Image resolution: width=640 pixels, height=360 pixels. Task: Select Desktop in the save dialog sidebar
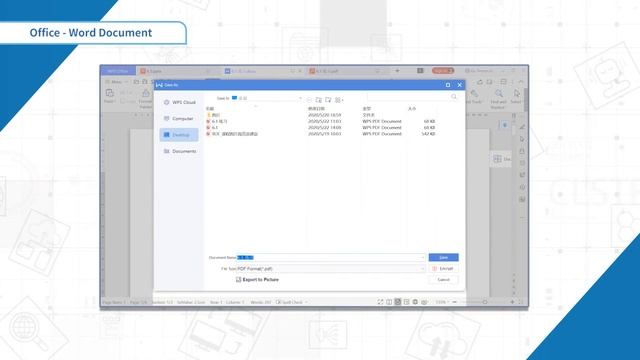(x=179, y=135)
